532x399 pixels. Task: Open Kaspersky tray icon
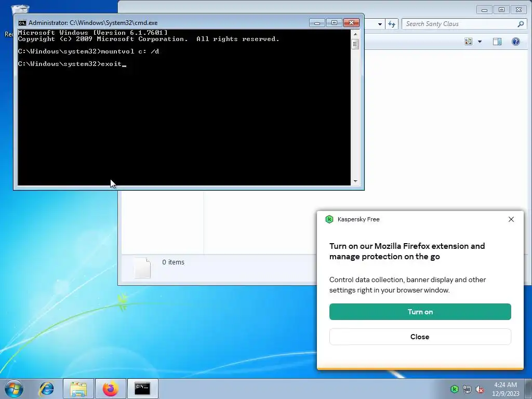point(454,389)
